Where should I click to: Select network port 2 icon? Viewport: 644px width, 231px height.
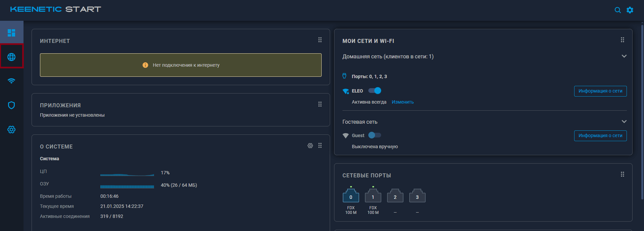pyautogui.click(x=395, y=196)
